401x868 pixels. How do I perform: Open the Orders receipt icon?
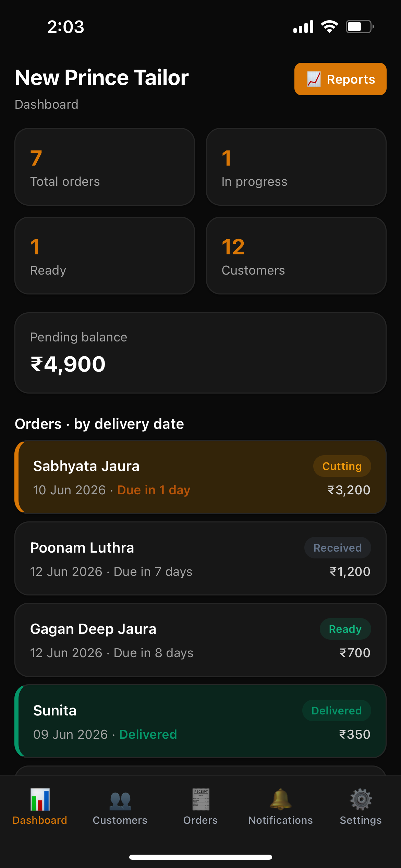click(200, 799)
